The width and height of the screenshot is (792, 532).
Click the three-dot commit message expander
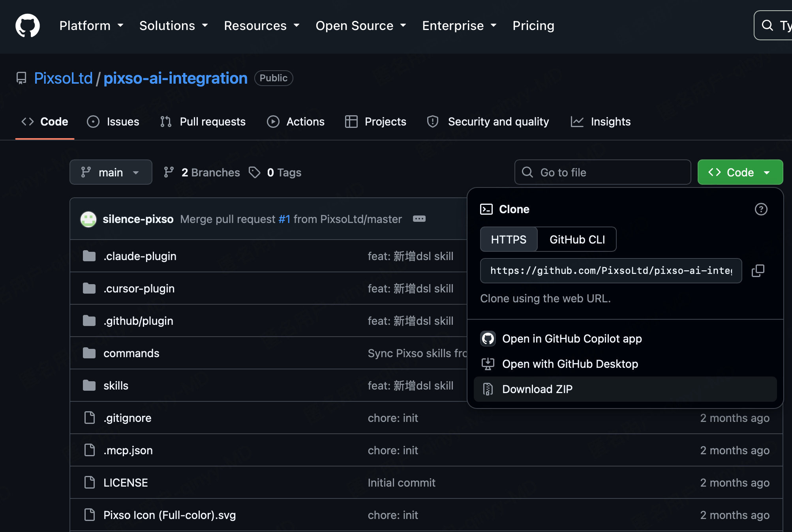419,219
